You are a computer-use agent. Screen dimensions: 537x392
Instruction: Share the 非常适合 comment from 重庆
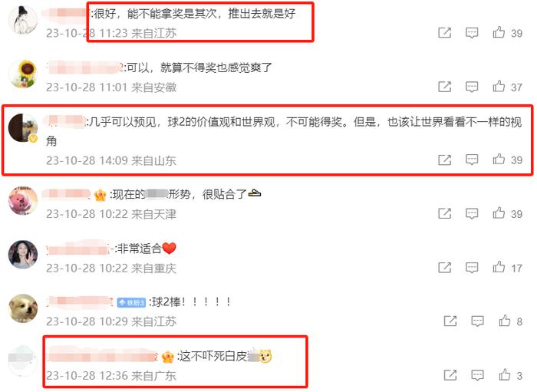coord(444,268)
